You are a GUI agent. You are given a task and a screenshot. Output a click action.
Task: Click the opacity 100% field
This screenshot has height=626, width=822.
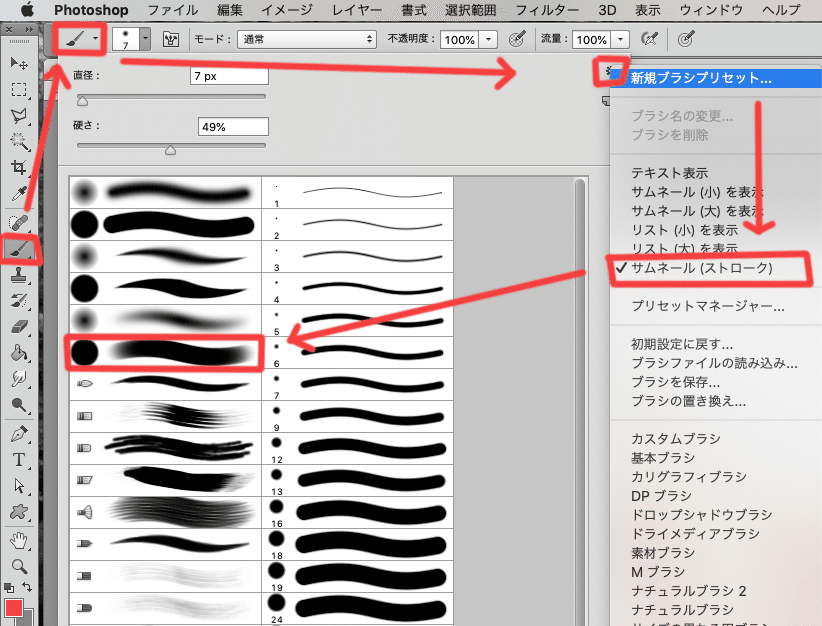(459, 39)
